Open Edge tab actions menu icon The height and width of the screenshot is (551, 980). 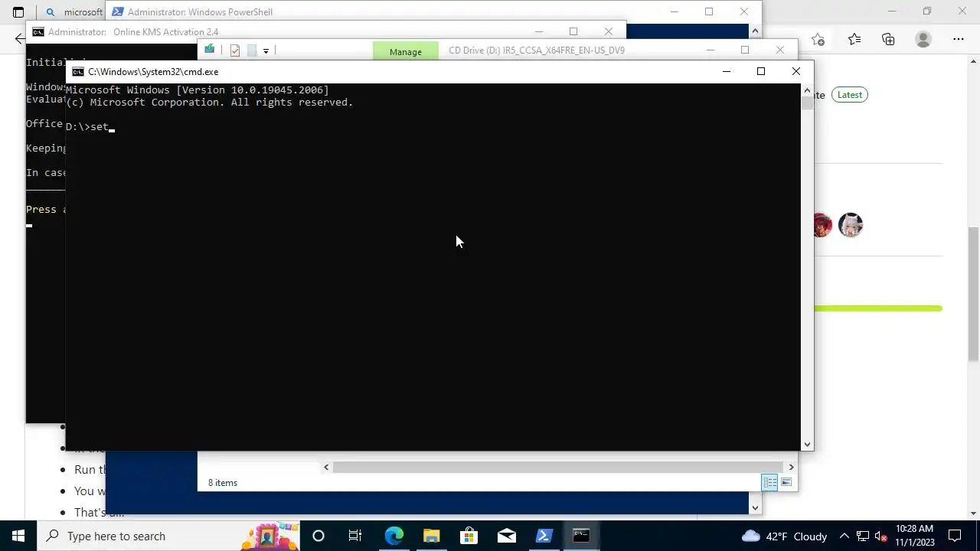(x=18, y=12)
